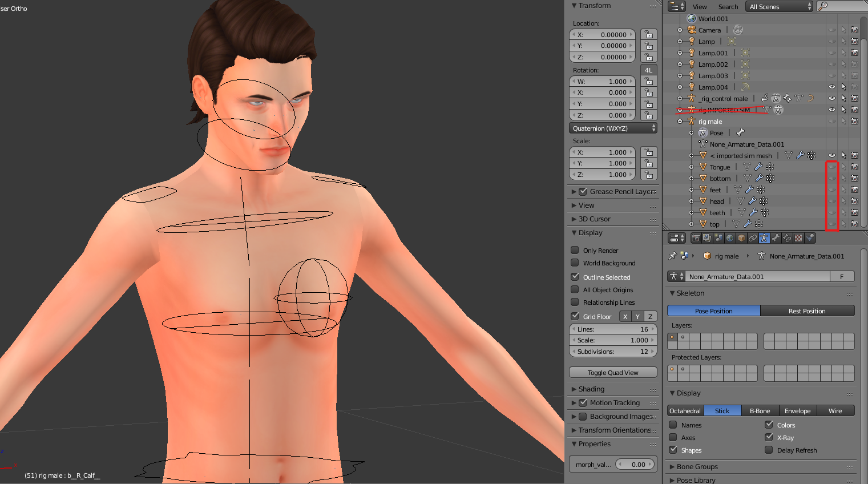Image resolution: width=868 pixels, height=484 pixels.
Task: Enable the Delay Refresh checkbox
Action: click(769, 450)
